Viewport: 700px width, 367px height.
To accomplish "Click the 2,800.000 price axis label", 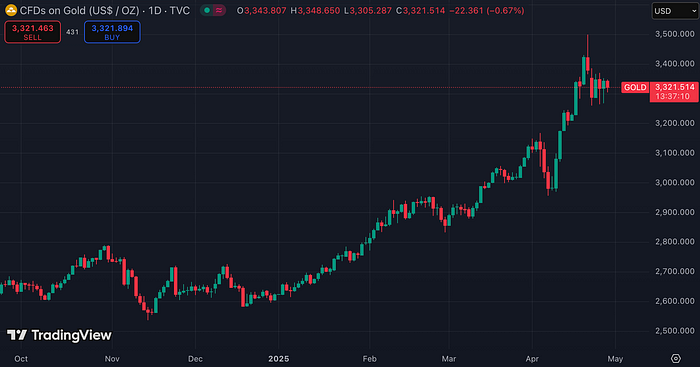I will (675, 242).
